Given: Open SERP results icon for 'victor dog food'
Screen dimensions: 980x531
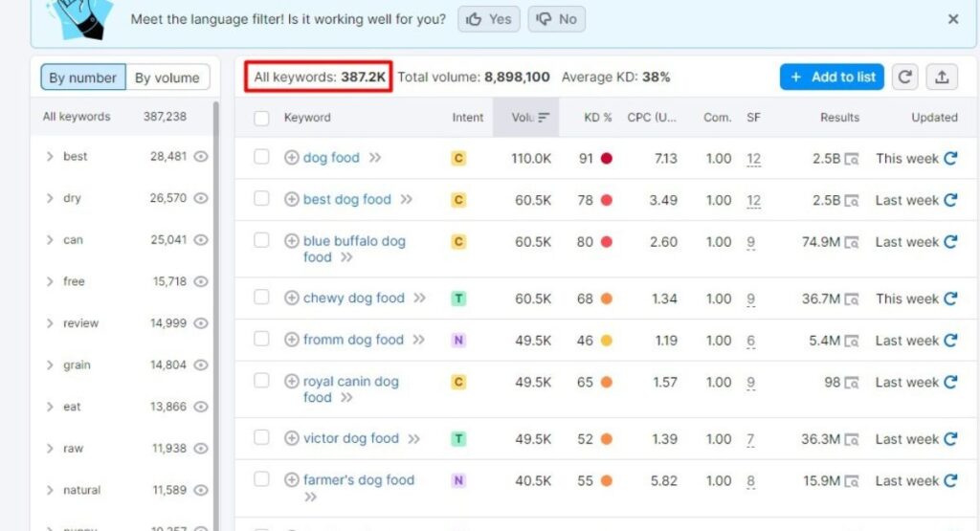Looking at the screenshot, I should [851, 440].
